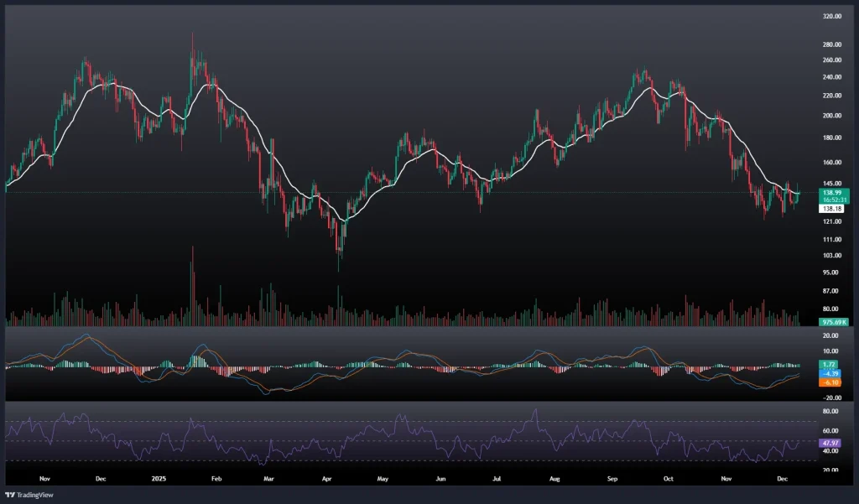Click the Oct label on time axis
The height and width of the screenshot is (504, 859).
click(x=669, y=480)
